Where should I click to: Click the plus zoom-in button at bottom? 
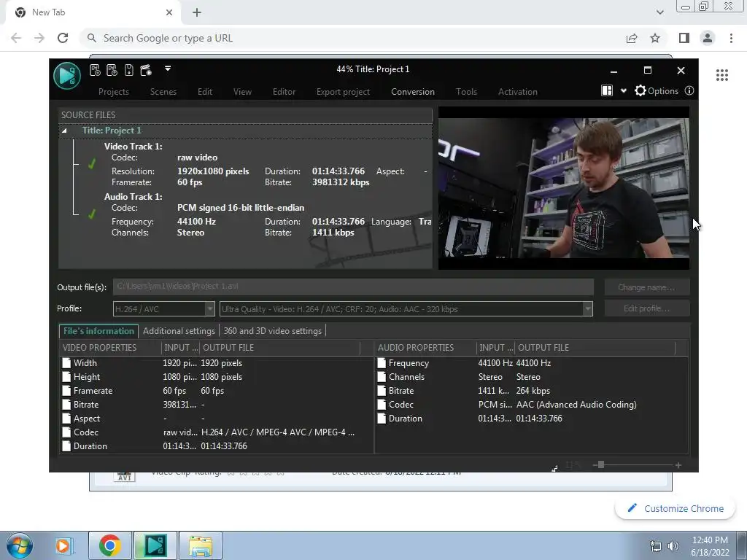[x=678, y=465]
